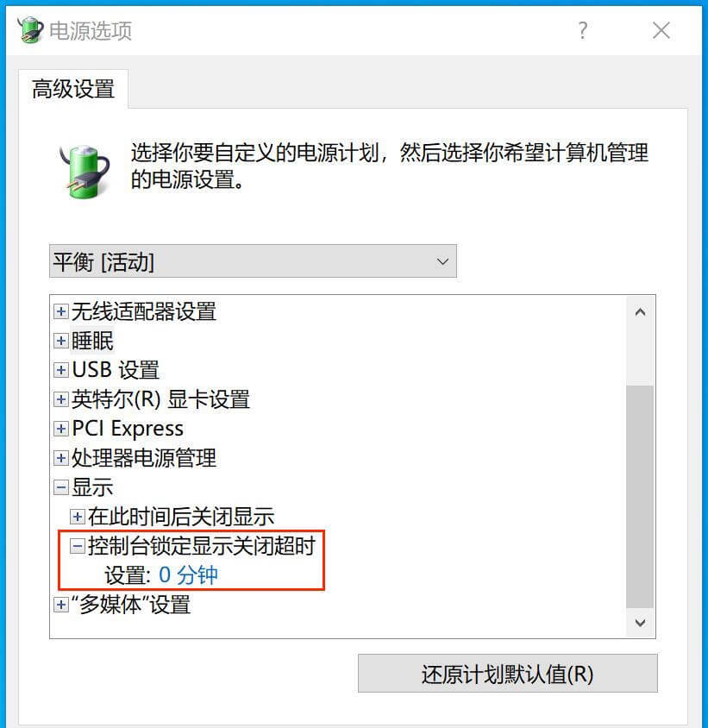Expand the "多媒体"设置 node
708x728 pixels.
61,605
